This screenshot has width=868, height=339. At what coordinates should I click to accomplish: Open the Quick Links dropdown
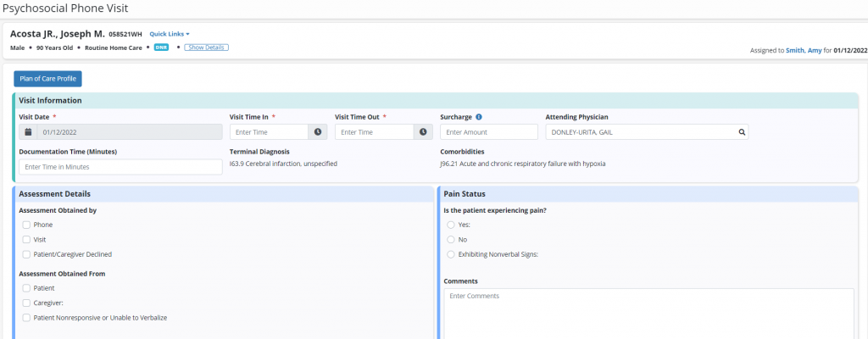click(x=170, y=34)
